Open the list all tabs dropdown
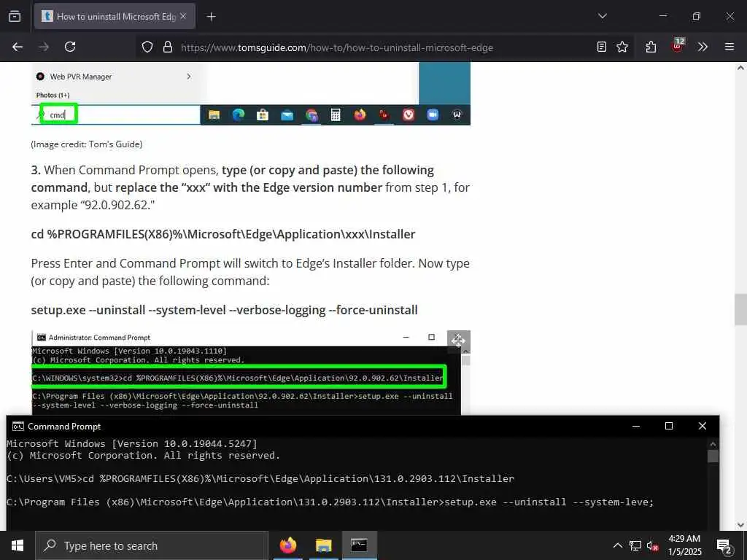This screenshot has height=560, width=747. click(602, 16)
